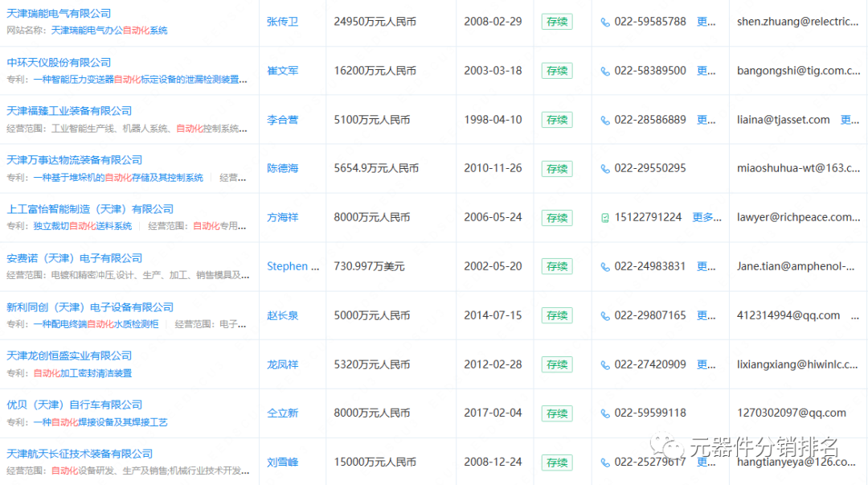Open company 中环天仪股份有限公司
This screenshot has height=485, width=868.
coord(59,62)
